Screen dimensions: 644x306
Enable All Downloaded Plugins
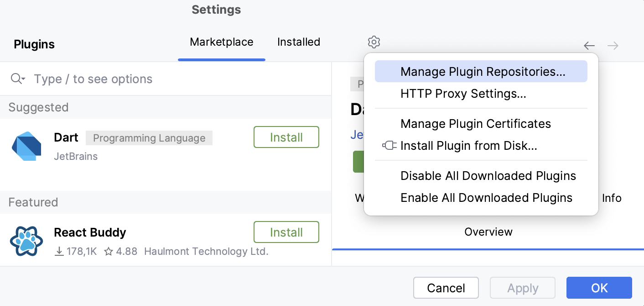(486, 197)
